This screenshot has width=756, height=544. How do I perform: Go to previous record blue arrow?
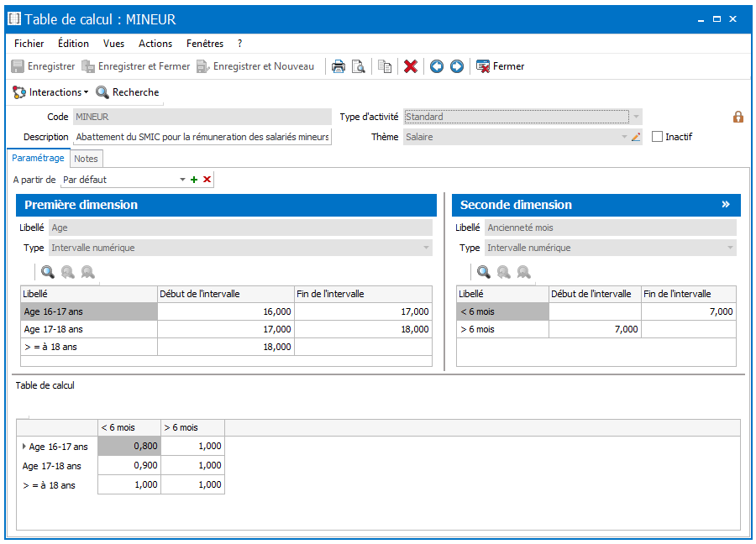(437, 66)
